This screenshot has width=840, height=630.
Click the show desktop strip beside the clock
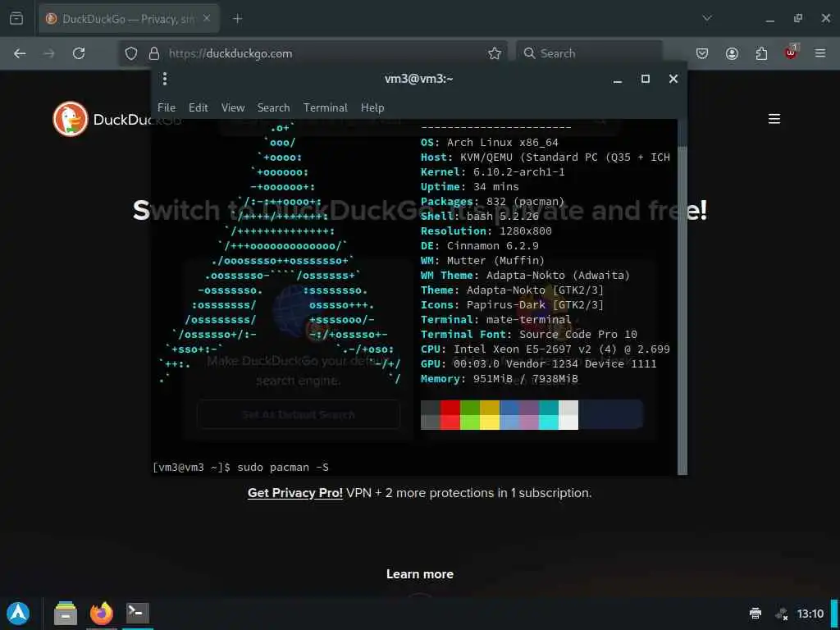pos(834,614)
